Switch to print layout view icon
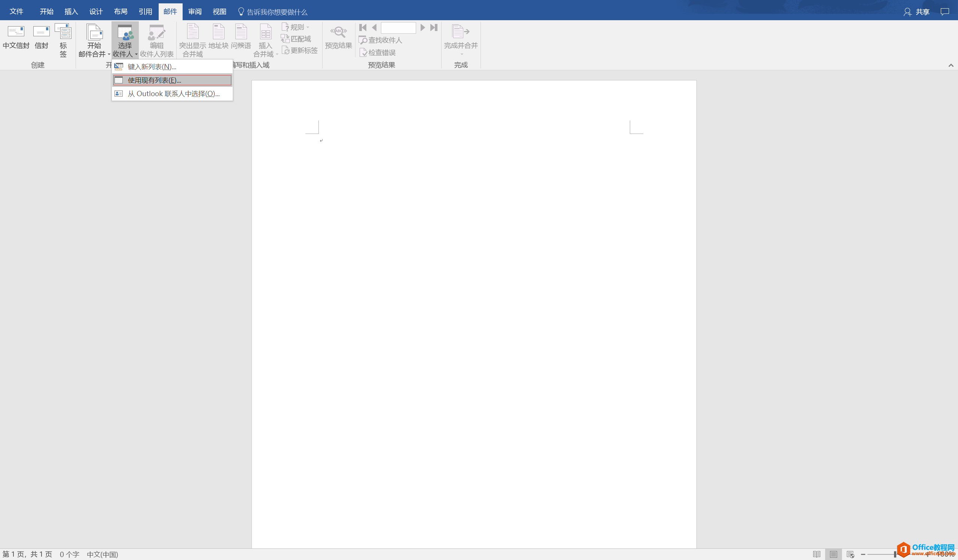This screenshot has height=560, width=958. tap(833, 554)
